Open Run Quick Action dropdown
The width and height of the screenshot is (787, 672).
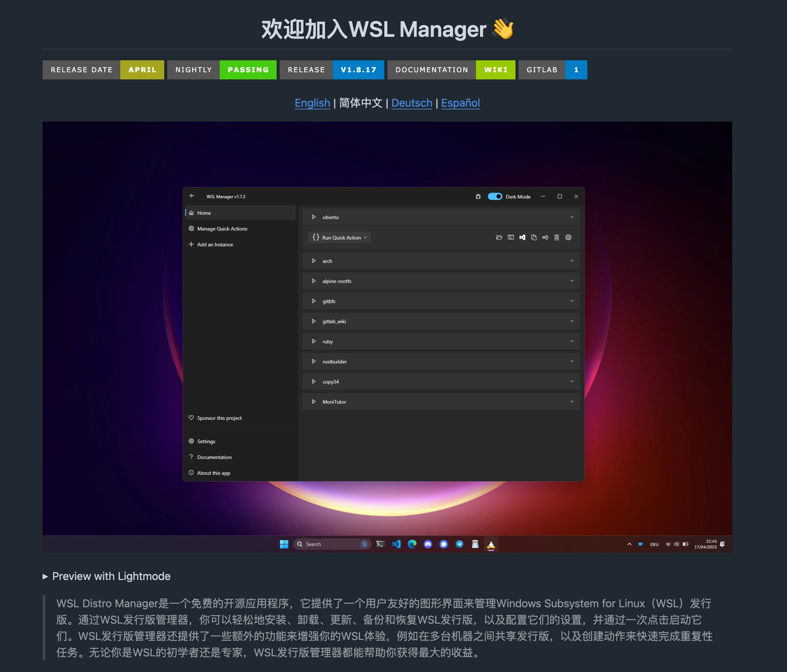tap(340, 238)
